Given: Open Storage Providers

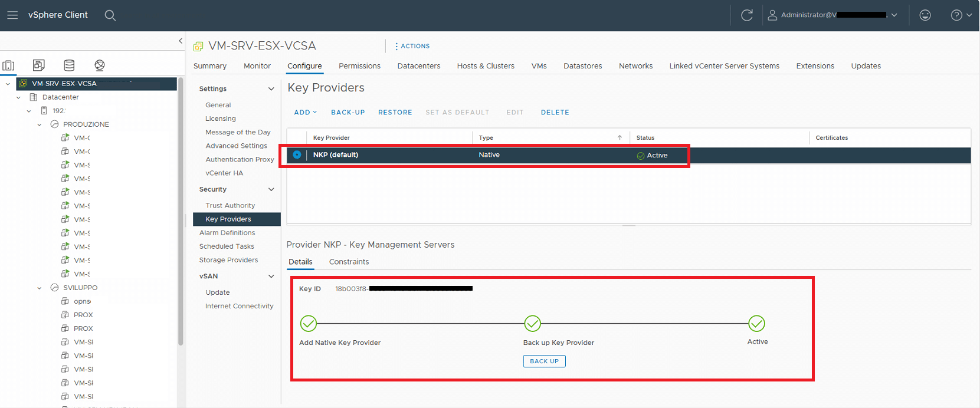Looking at the screenshot, I should 228,260.
